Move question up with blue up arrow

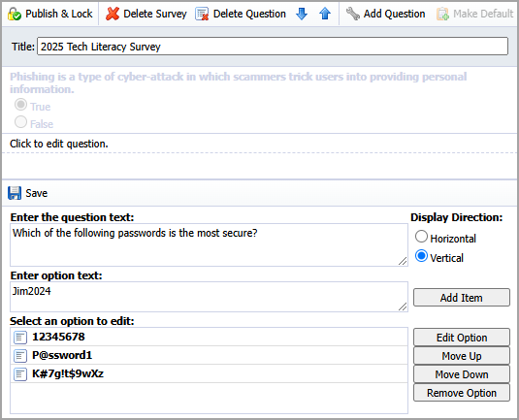point(325,14)
